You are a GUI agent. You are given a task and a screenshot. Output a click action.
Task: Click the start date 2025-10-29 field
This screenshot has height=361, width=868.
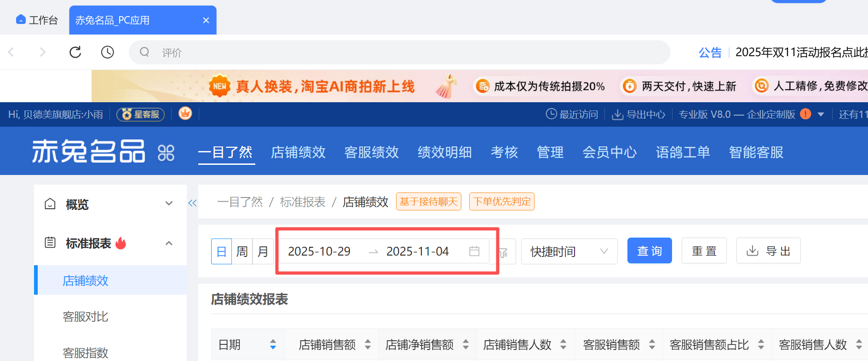point(319,251)
